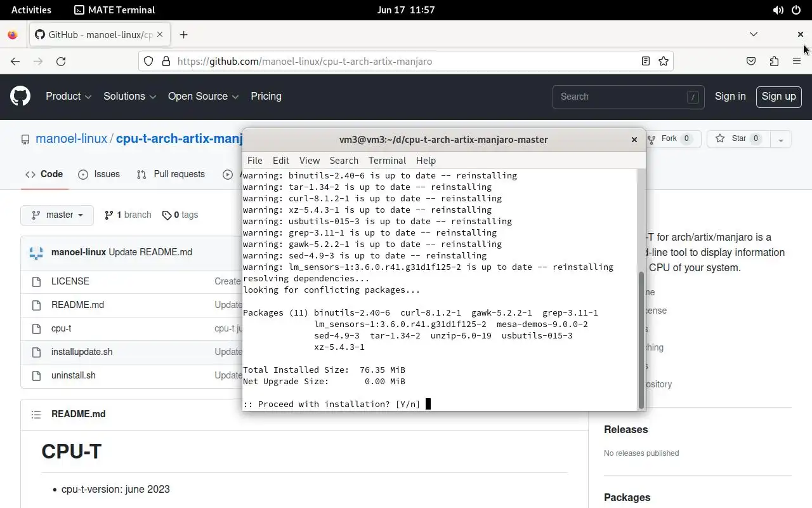This screenshot has height=508, width=812.
Task: Open the Firefox extensions puzzle icon
Action: [774, 62]
